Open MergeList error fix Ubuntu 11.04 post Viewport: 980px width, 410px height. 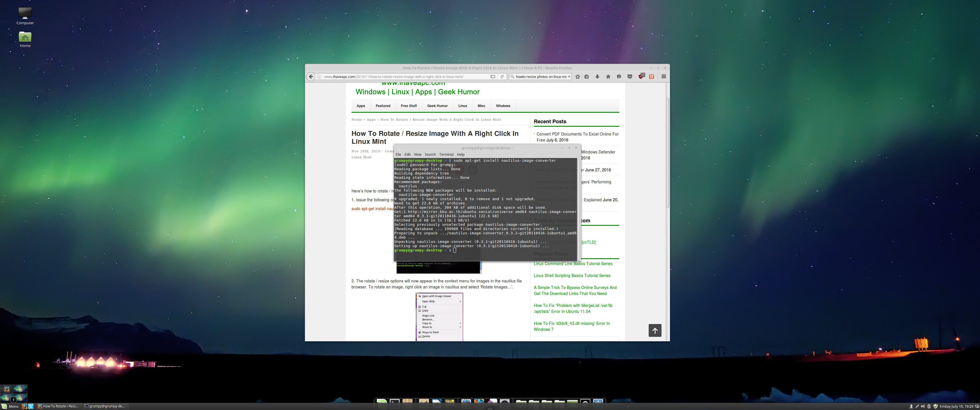pyautogui.click(x=573, y=308)
